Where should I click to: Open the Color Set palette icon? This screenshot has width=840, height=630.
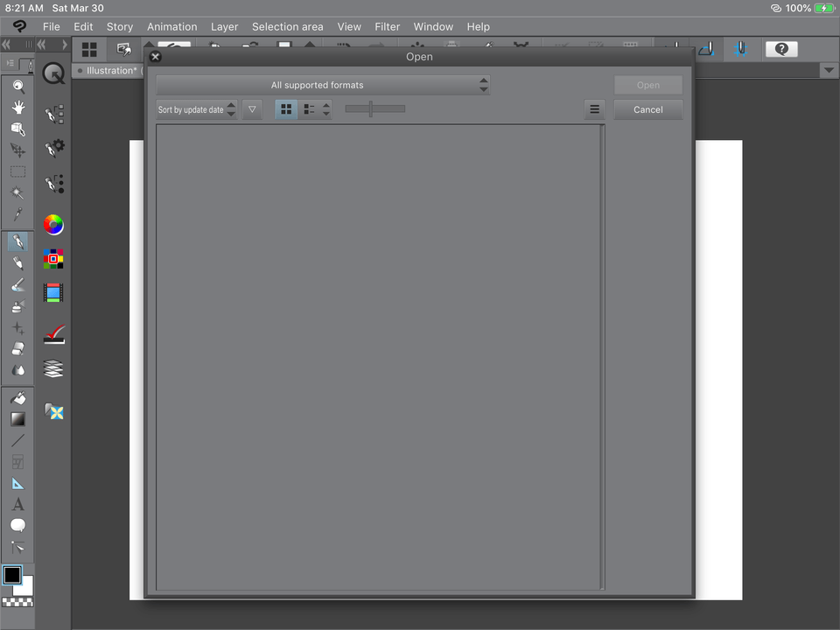(53, 258)
